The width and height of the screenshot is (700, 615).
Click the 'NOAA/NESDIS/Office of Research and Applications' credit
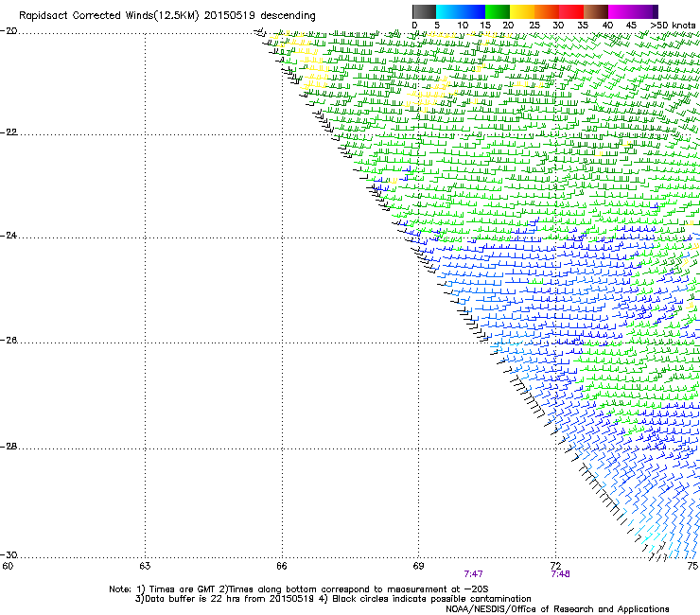coord(557,609)
